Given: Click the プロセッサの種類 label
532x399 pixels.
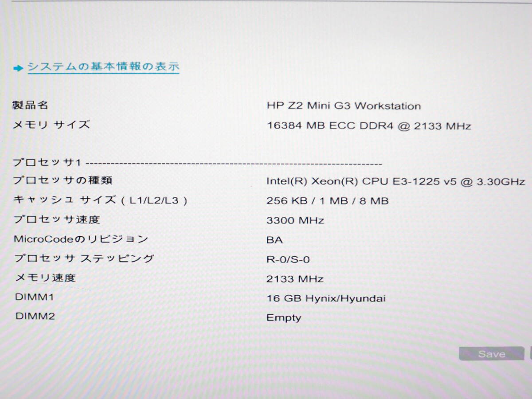Looking at the screenshot, I should coord(63,180).
